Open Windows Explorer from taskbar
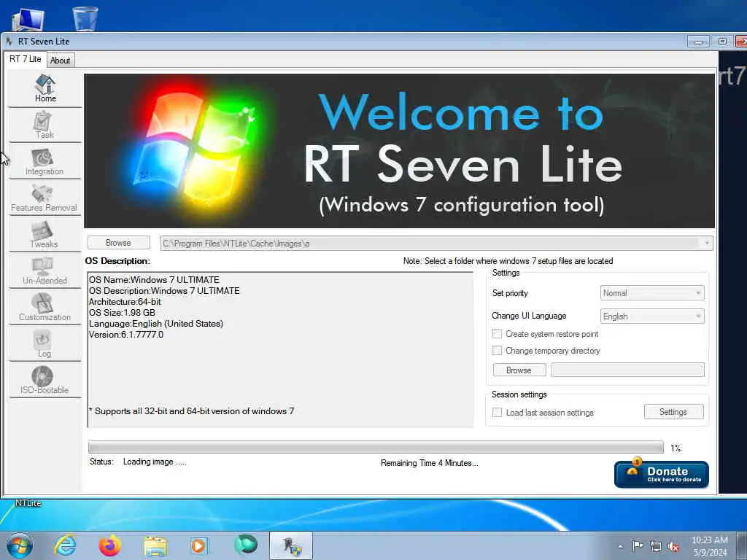Viewport: 747px width, 560px height. [155, 545]
